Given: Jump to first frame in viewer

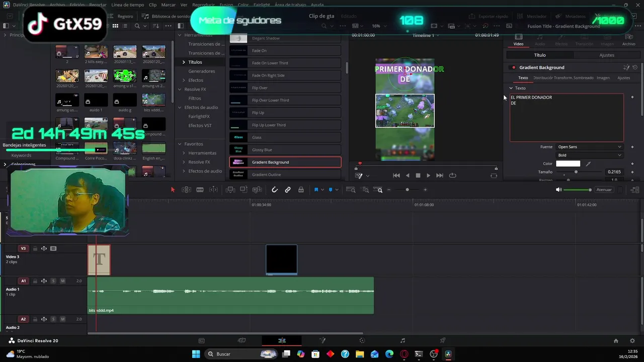Looking at the screenshot, I should tap(396, 175).
